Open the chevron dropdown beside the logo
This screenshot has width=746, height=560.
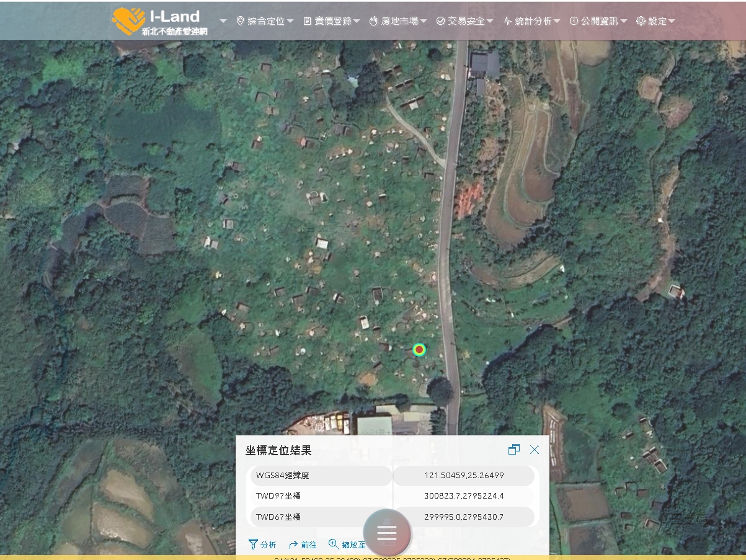click(221, 20)
